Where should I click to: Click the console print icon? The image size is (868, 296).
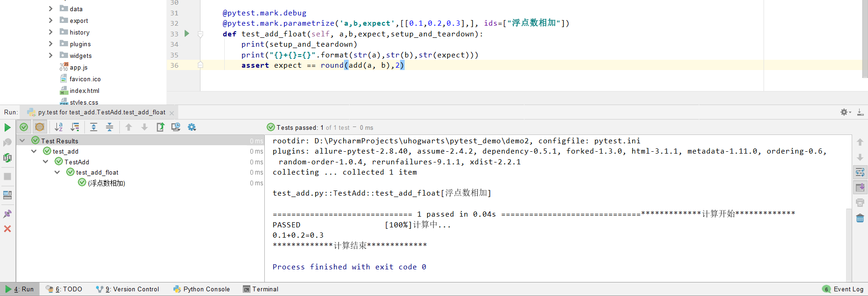tap(860, 203)
